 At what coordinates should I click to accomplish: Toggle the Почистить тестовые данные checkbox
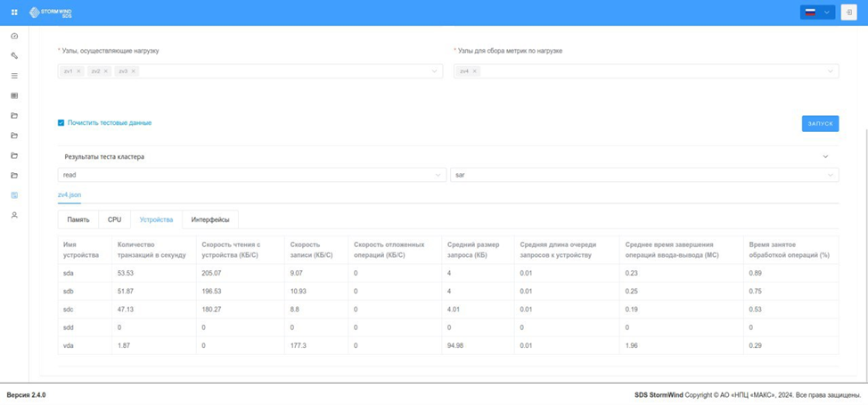point(61,123)
